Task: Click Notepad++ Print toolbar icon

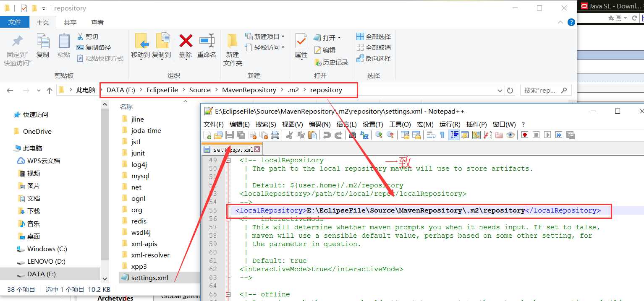Action: pyautogui.click(x=275, y=135)
